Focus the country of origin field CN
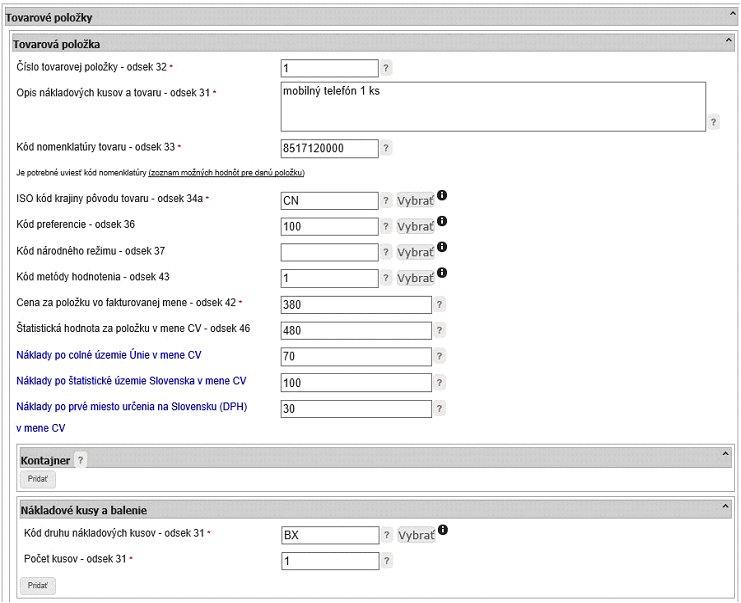 [329, 201]
